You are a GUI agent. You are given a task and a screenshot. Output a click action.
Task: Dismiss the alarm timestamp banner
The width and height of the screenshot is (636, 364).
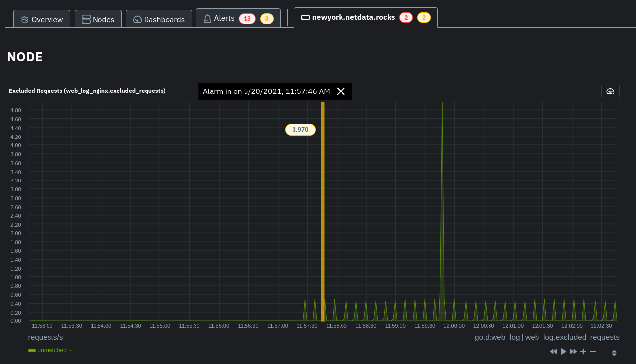[x=341, y=91]
